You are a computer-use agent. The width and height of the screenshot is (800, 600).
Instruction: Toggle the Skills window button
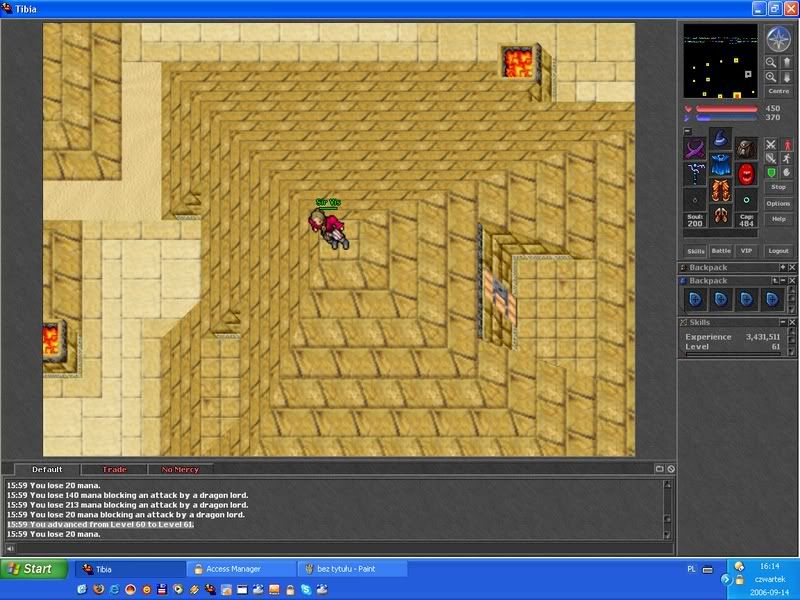[x=695, y=251]
